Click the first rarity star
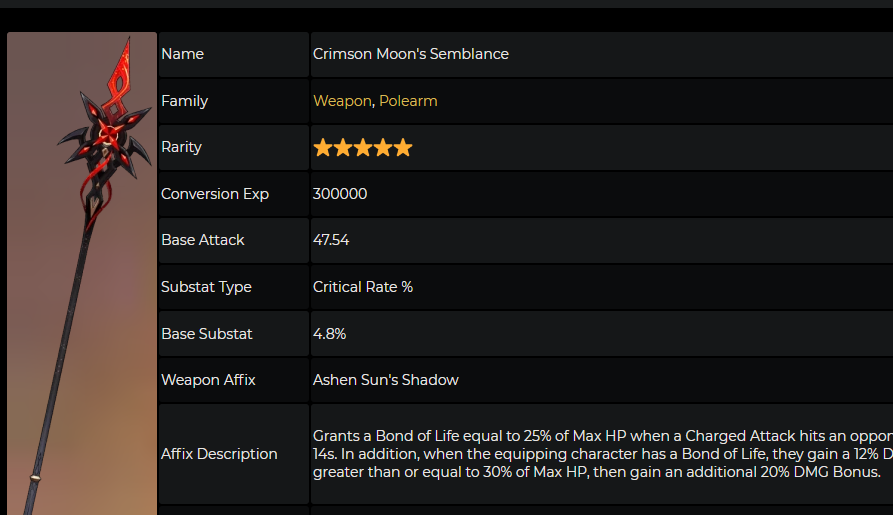This screenshot has width=893, height=515. pyautogui.click(x=322, y=148)
